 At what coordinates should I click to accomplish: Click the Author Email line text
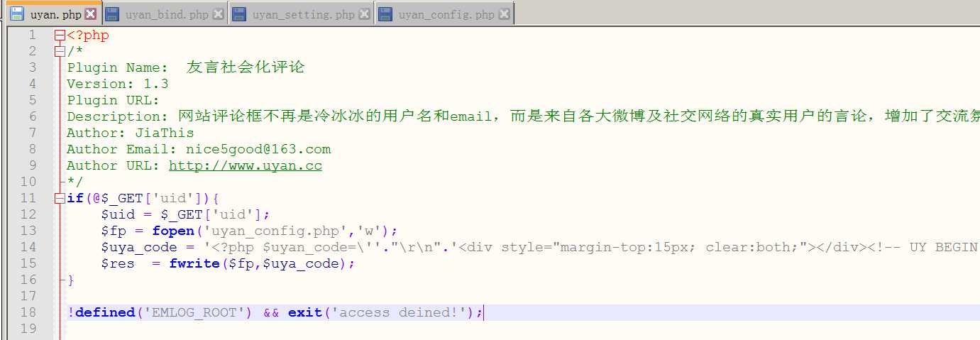pos(199,150)
